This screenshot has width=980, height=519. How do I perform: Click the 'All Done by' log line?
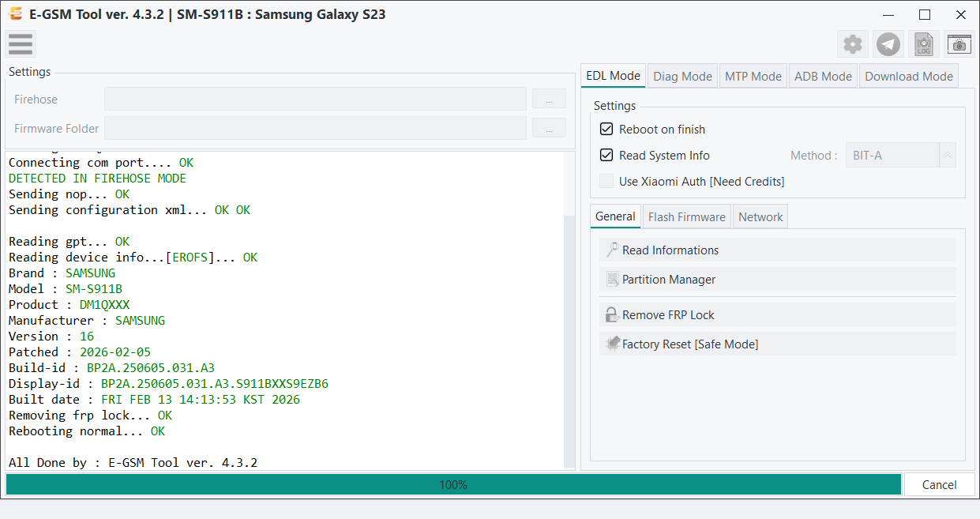133,463
